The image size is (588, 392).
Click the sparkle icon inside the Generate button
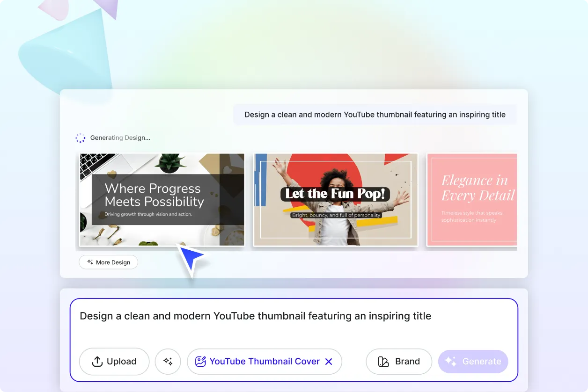450,361
